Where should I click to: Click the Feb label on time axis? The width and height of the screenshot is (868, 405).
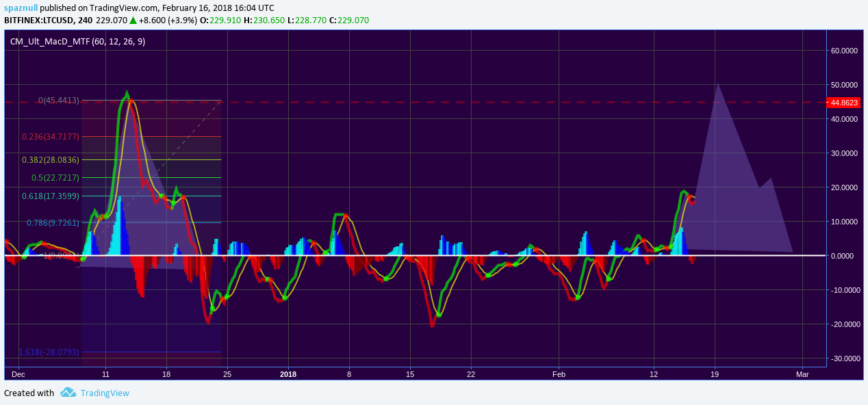click(559, 374)
